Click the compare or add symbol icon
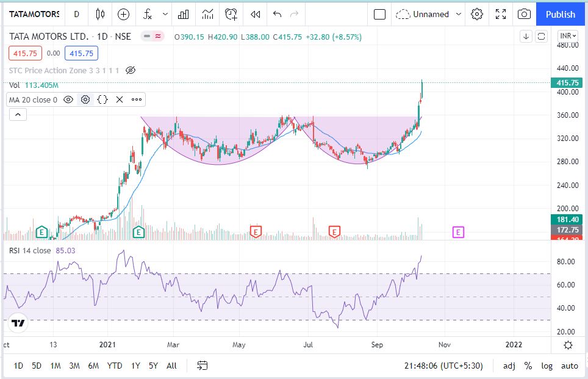The height and width of the screenshot is (379, 588). click(x=123, y=14)
